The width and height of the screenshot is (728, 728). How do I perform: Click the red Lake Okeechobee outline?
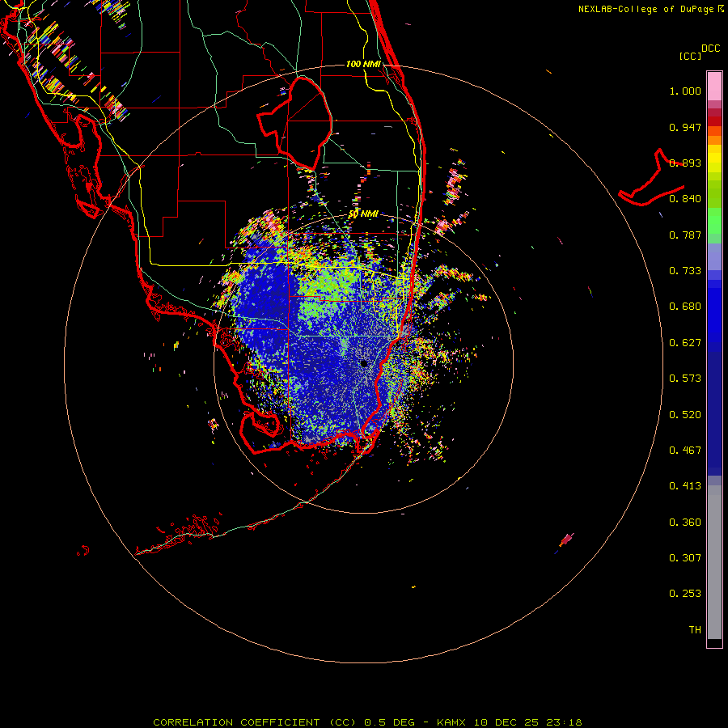(x=294, y=123)
